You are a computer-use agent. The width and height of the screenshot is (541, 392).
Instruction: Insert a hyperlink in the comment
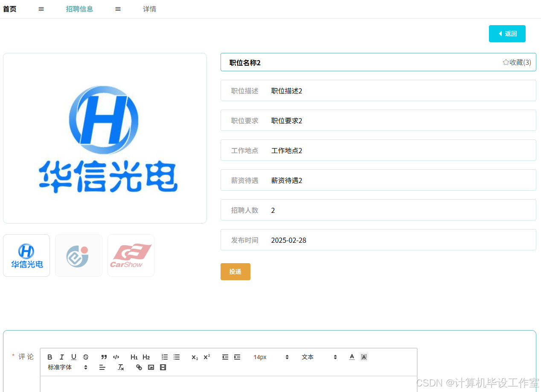pyautogui.click(x=139, y=367)
